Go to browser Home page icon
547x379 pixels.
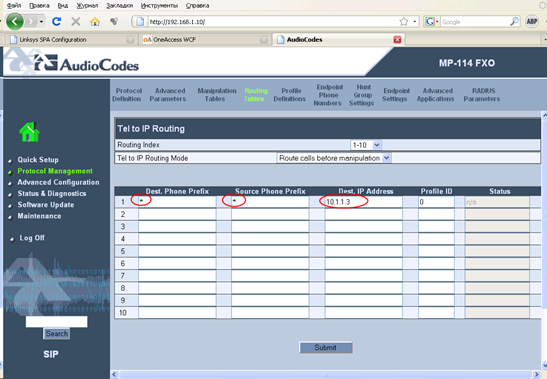95,22
